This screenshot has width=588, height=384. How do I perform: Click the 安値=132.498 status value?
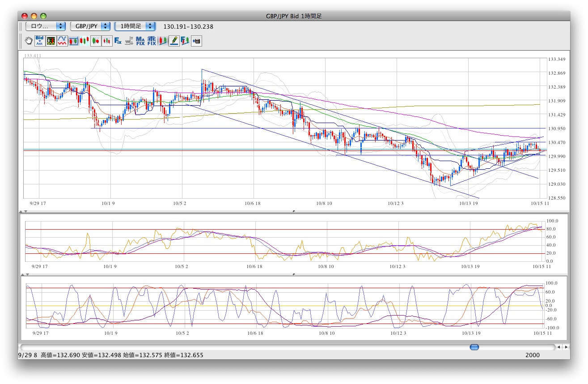coord(102,355)
